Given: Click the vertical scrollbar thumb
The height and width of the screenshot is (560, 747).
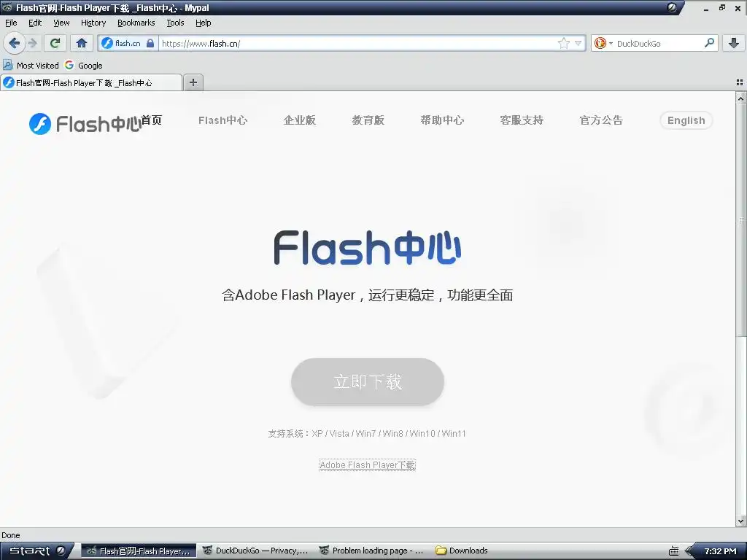Looking at the screenshot, I should pos(741,219).
